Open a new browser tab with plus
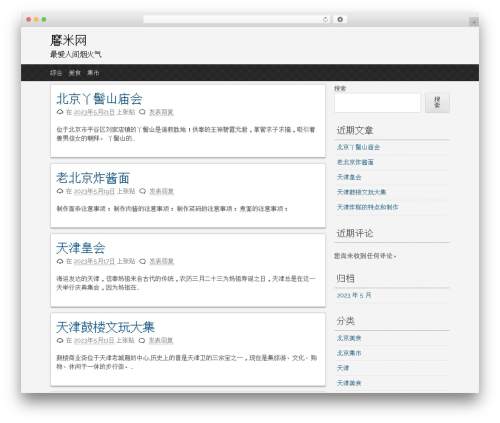Viewport: 500px width, 423px height. pos(474,22)
